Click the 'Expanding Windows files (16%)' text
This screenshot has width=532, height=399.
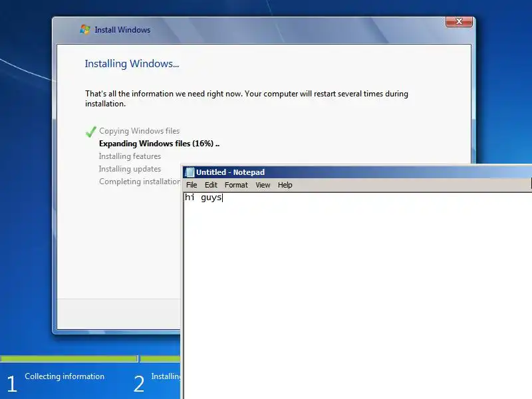click(x=159, y=144)
